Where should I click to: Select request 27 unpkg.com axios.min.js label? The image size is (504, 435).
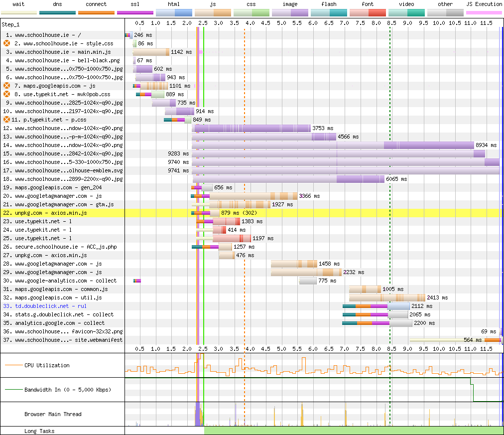click(45, 255)
